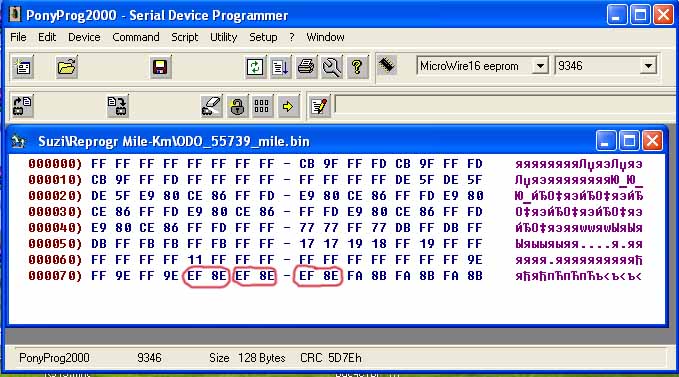The width and height of the screenshot is (679, 377).
Task: Click the Reload files icon
Action: tap(255, 67)
